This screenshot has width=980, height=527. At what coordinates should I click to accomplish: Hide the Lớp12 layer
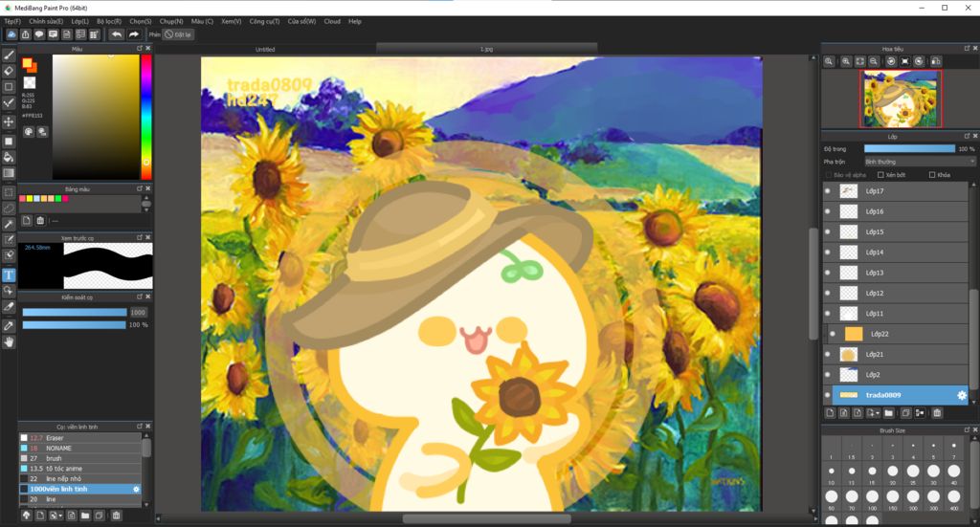828,293
